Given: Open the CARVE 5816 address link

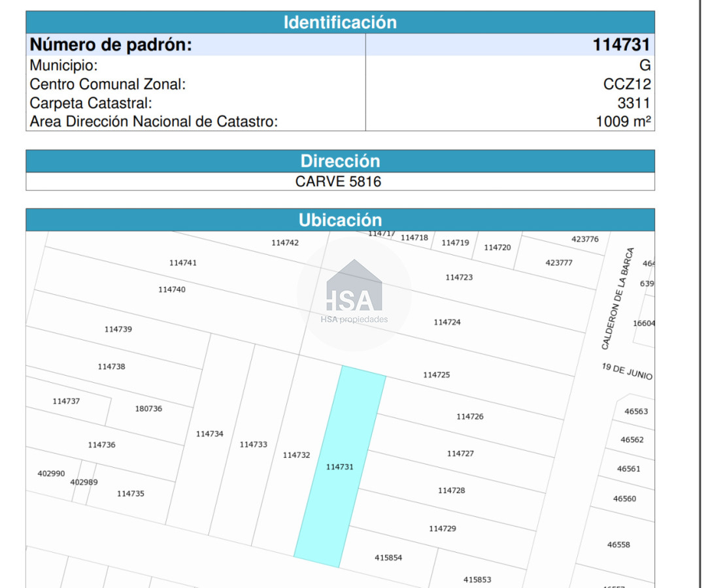Looking at the screenshot, I should click(338, 182).
